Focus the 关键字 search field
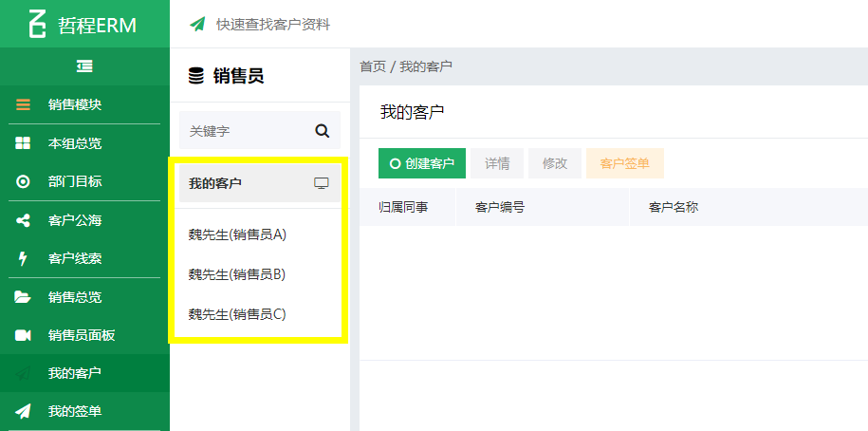The width and height of the screenshot is (868, 431). click(x=260, y=131)
